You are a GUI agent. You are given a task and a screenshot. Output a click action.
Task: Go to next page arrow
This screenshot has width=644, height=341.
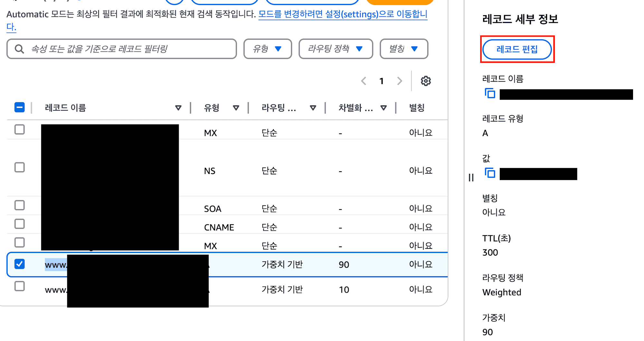[400, 81]
